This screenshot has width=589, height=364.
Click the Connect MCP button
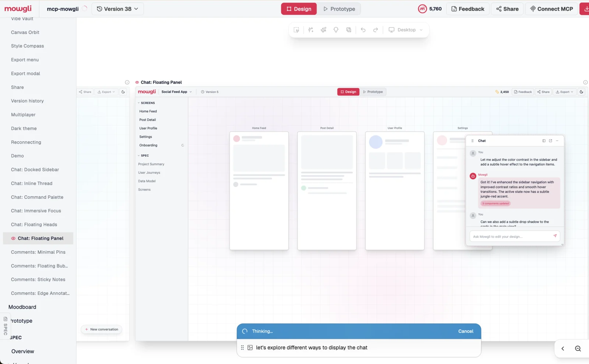point(551,9)
